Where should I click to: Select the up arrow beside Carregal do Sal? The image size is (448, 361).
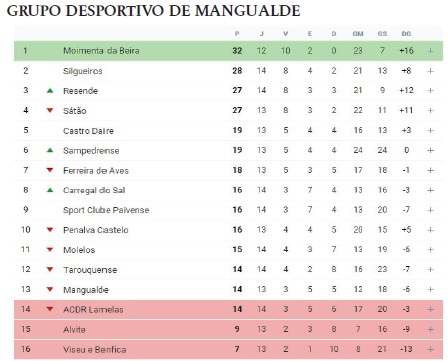tap(50, 190)
